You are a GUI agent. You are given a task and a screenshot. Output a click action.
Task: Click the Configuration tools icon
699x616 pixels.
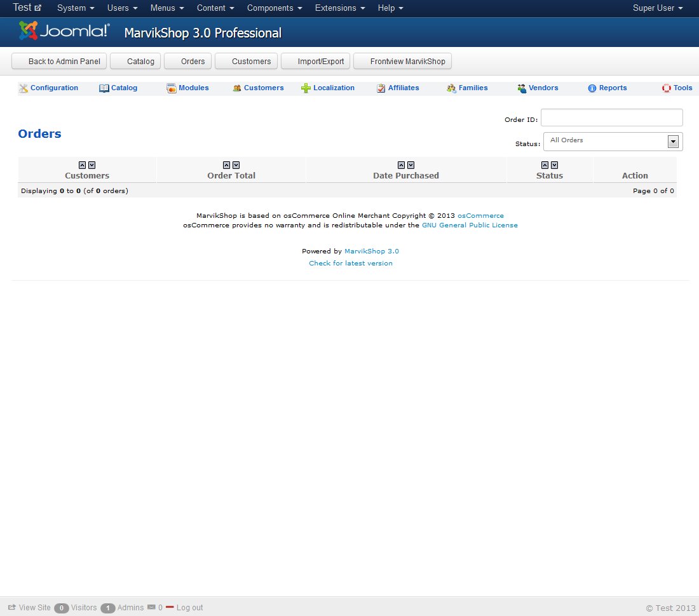pos(23,88)
